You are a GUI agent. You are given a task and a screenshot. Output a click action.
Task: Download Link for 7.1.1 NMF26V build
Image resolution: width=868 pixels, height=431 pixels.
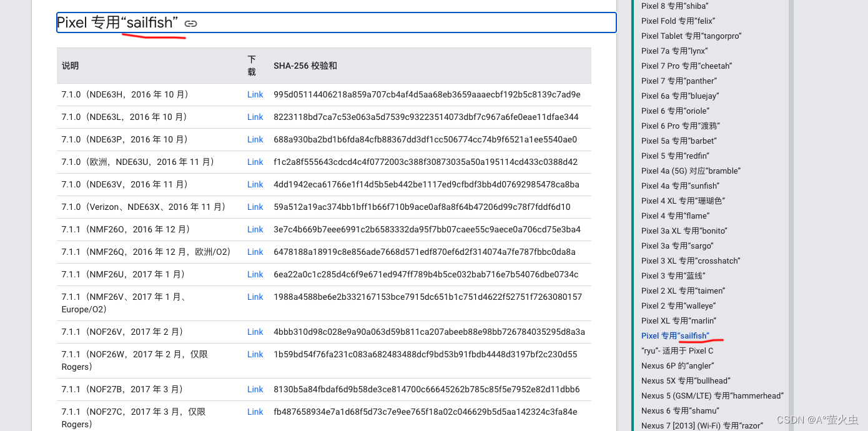(255, 297)
